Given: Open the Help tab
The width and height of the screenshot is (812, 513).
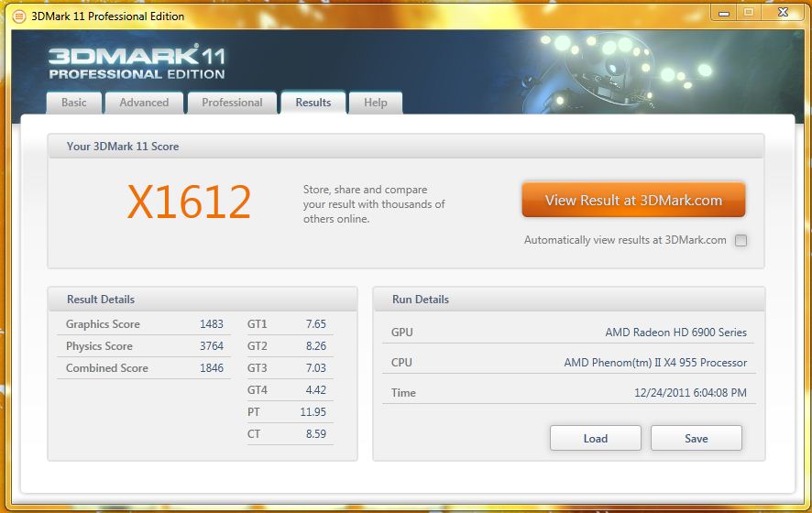Looking at the screenshot, I should coord(376,103).
